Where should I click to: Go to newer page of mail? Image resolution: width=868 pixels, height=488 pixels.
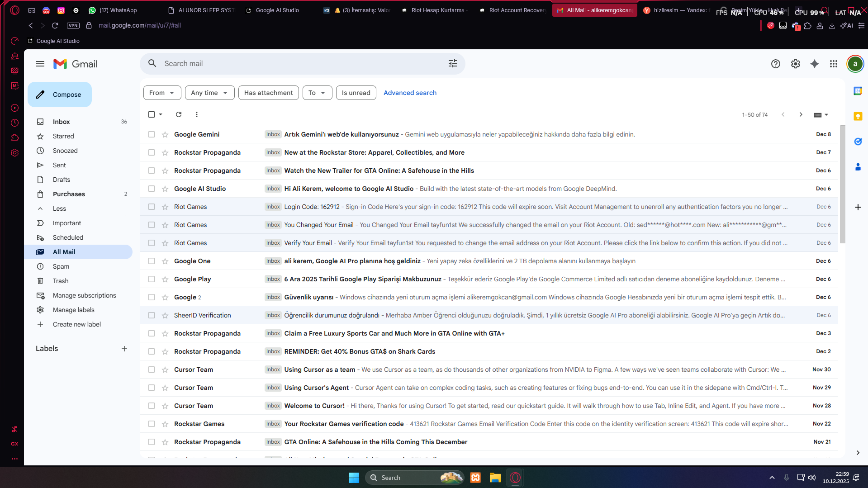pos(783,114)
